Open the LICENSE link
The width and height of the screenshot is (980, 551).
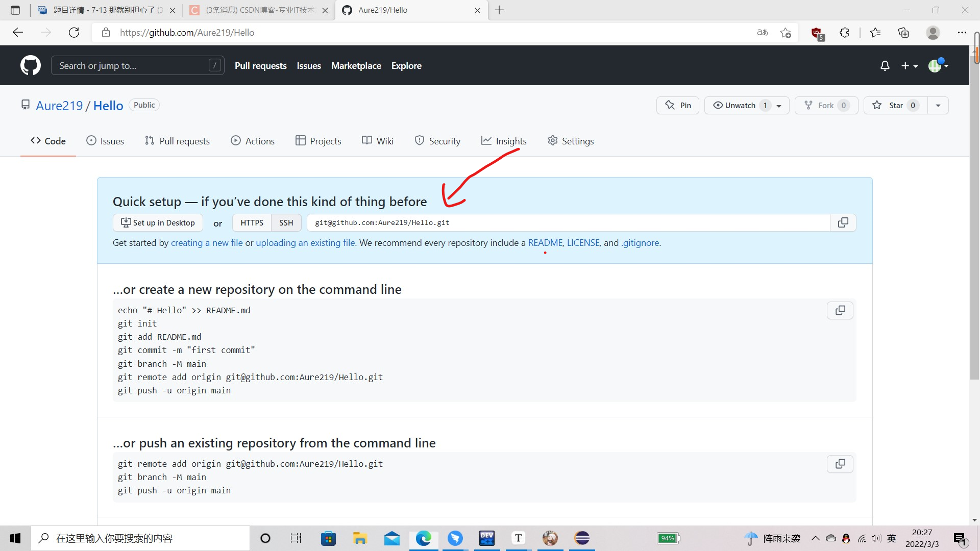pyautogui.click(x=583, y=243)
